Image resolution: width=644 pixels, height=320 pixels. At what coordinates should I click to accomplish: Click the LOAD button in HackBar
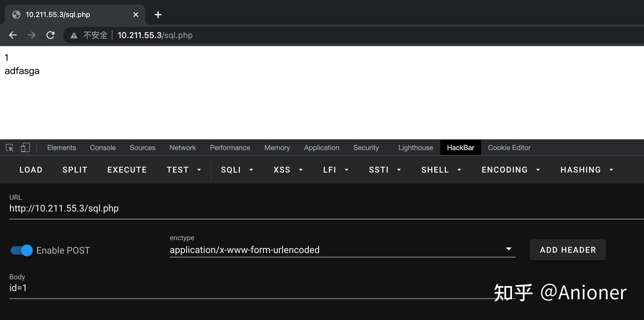(x=31, y=170)
